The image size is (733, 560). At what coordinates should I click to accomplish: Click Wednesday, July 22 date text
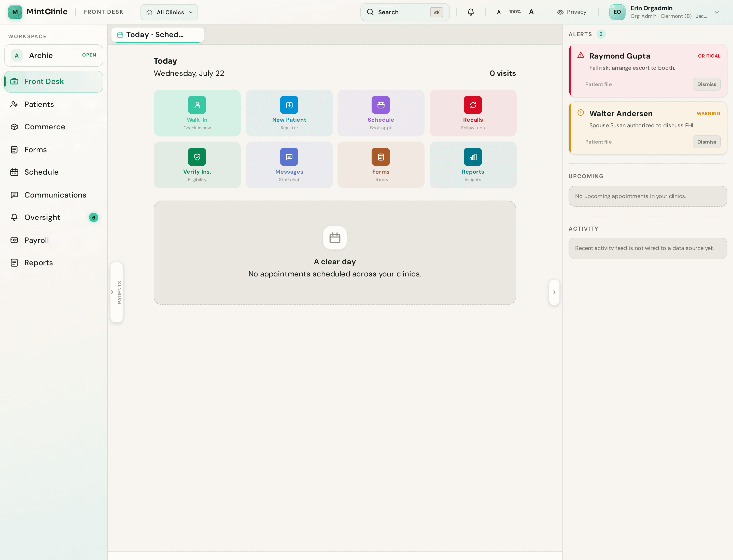189,73
